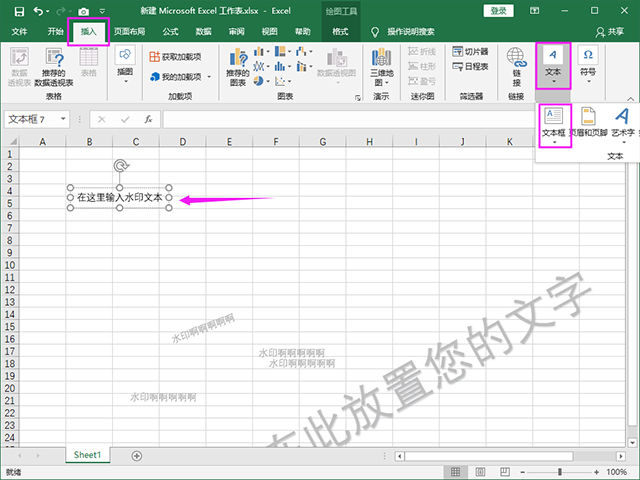Click the Insert Function fx icon

(x=148, y=119)
